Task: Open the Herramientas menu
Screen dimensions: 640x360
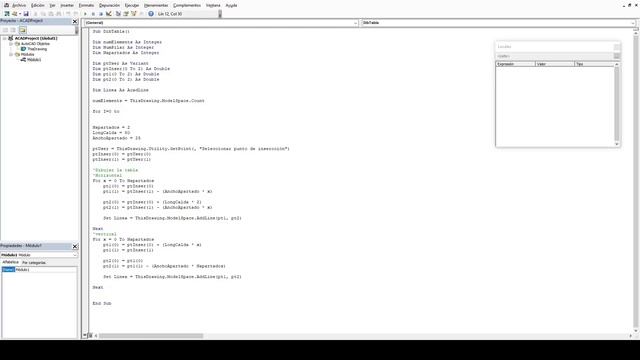Action: (x=156, y=5)
